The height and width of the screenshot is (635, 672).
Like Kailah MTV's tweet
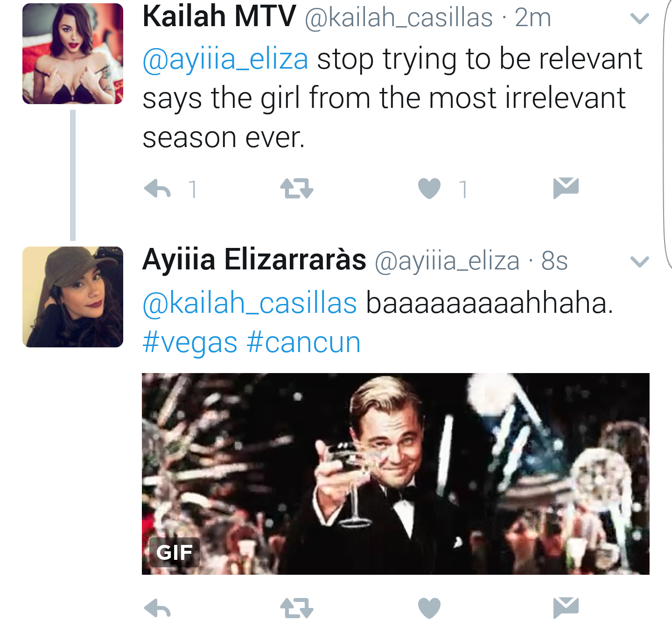click(429, 189)
